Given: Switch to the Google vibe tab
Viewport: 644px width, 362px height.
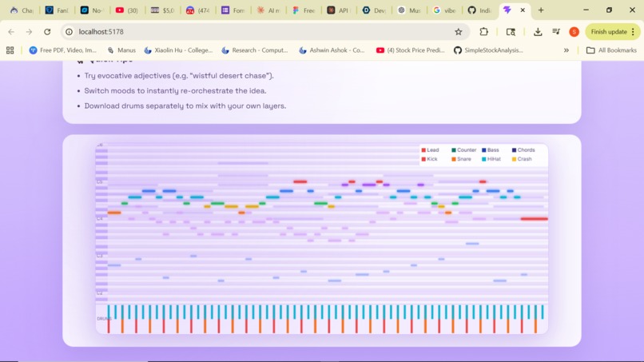Looking at the screenshot, I should tap(445, 10).
